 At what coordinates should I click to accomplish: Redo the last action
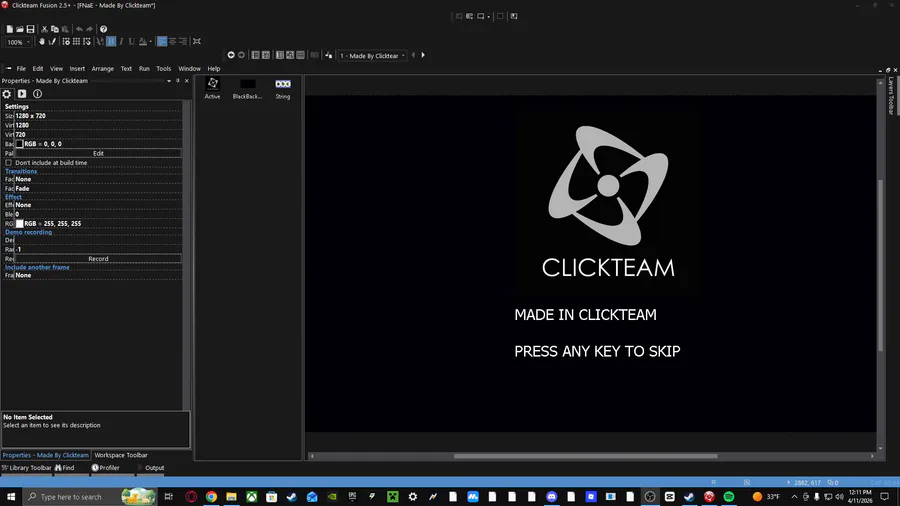click(90, 29)
